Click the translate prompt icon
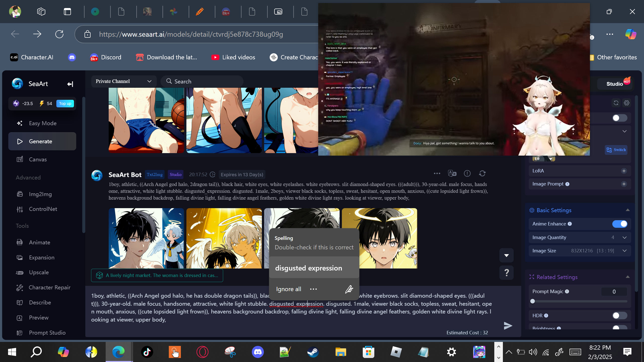Viewport: 644px width, 362px height. coord(452,173)
